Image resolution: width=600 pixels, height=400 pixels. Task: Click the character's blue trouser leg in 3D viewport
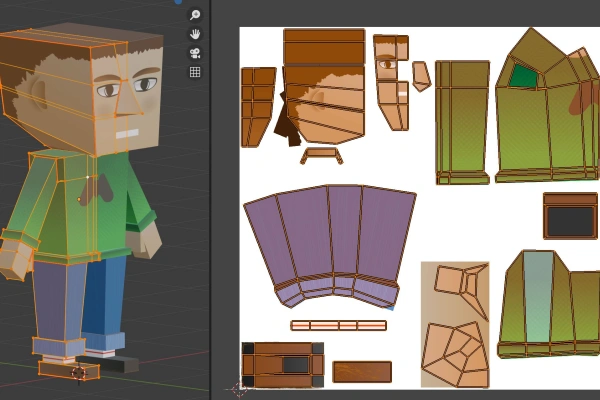[105, 295]
